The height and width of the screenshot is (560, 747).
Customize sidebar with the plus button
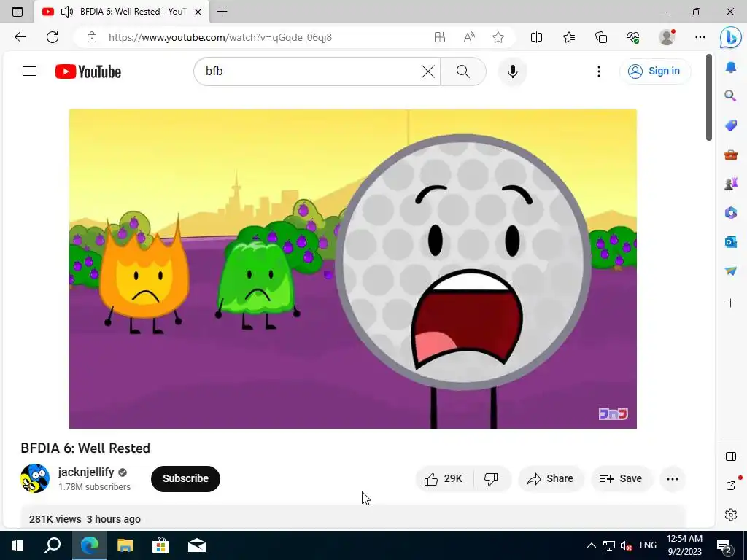coord(731,303)
